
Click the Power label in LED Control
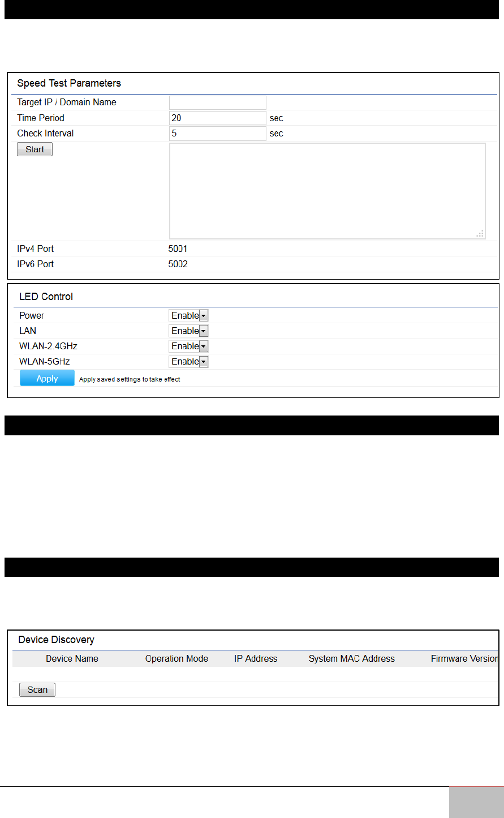32,315
